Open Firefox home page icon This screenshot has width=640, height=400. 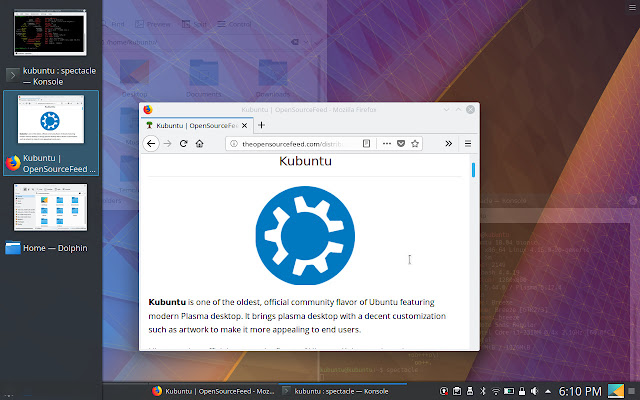pos(200,144)
